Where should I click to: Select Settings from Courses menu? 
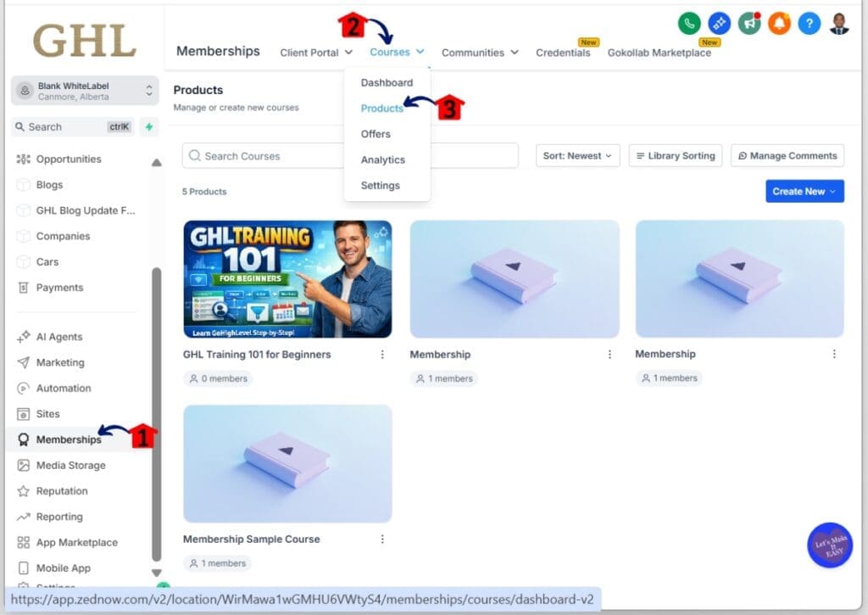coord(380,186)
